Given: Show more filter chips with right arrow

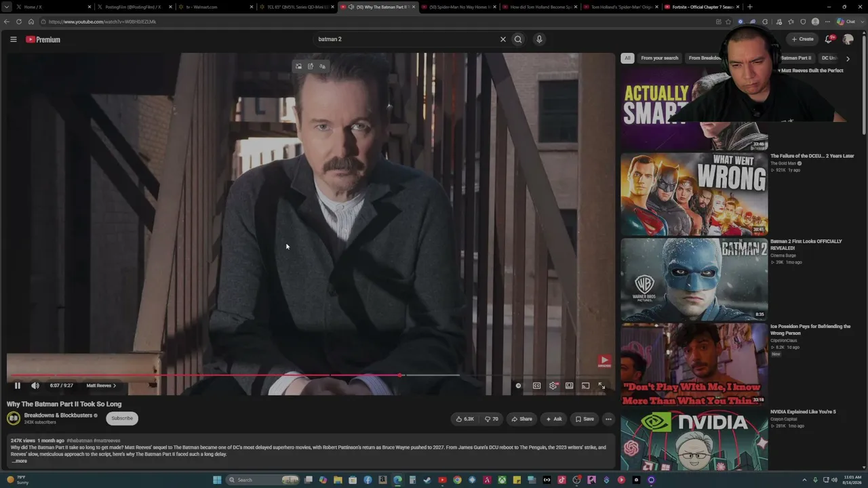Looking at the screenshot, I should click(848, 59).
